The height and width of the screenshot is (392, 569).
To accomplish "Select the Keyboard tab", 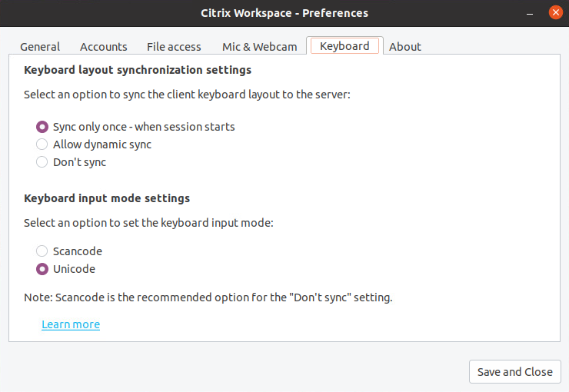I will point(344,46).
